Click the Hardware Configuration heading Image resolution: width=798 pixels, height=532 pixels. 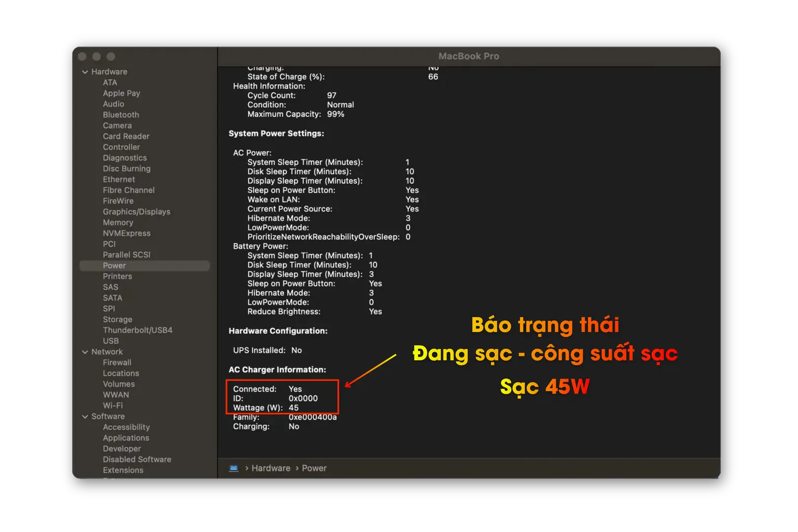pyautogui.click(x=278, y=332)
